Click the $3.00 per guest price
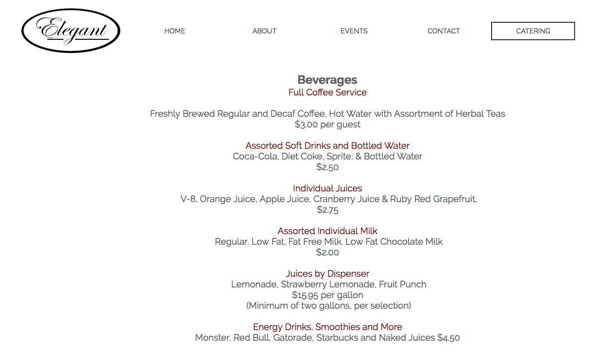Viewport: 611px width, 364px height. tap(327, 125)
